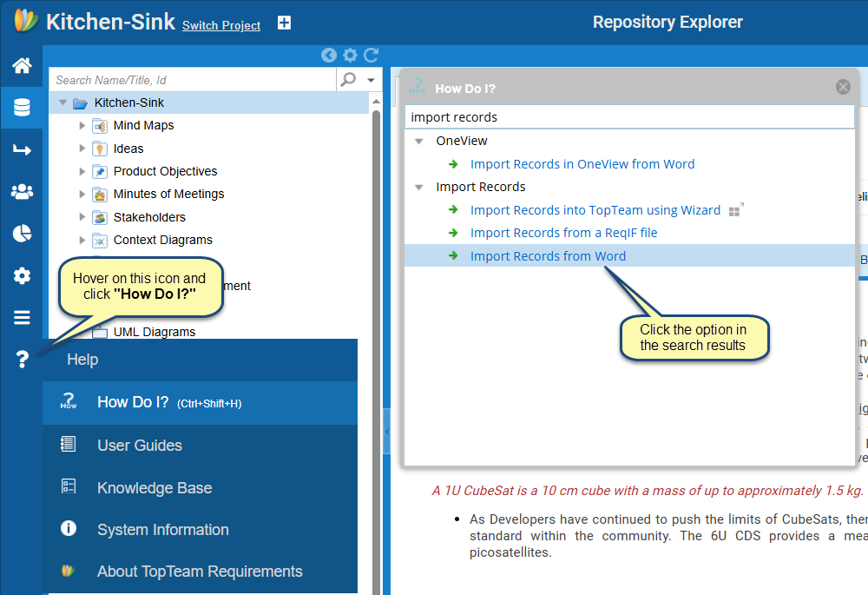Select How Do I? in Help menu
The height and width of the screenshot is (595, 868).
[x=200, y=403]
